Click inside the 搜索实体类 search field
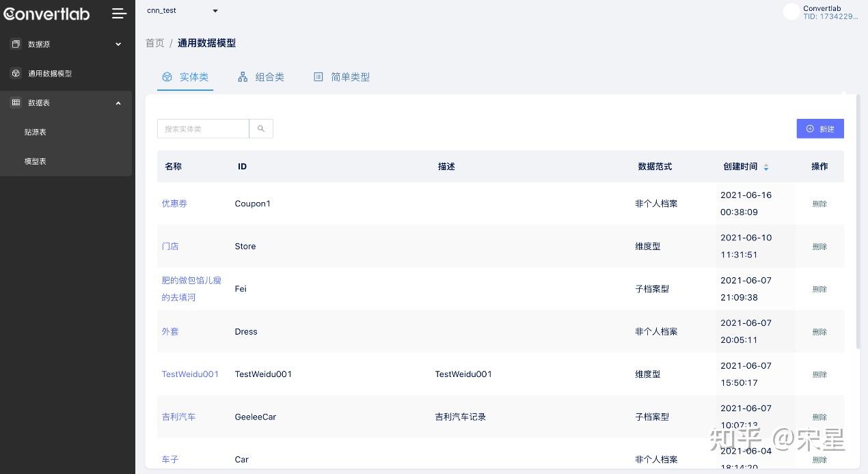Screen dimensions: 868x474 pos(203,128)
